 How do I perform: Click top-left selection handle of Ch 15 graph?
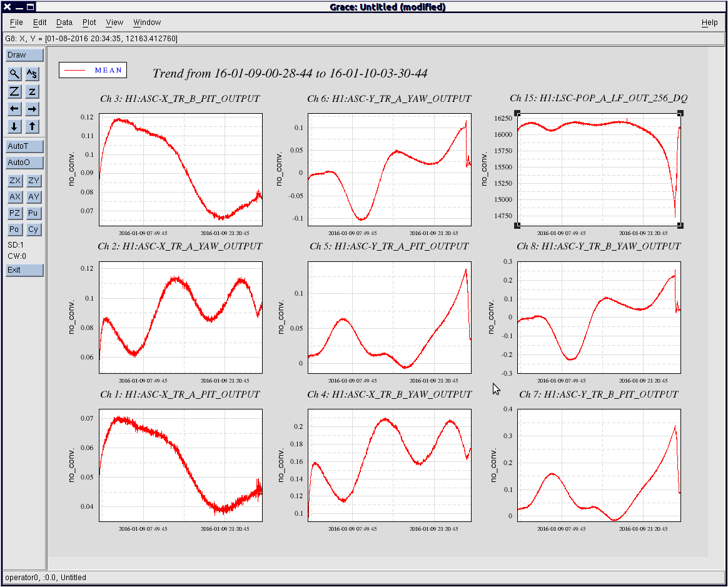coord(518,114)
